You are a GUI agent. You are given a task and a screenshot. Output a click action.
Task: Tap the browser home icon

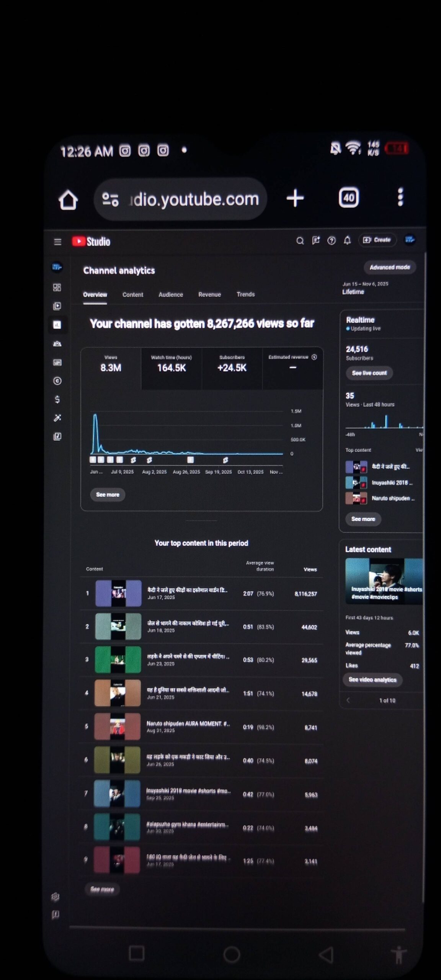68,199
